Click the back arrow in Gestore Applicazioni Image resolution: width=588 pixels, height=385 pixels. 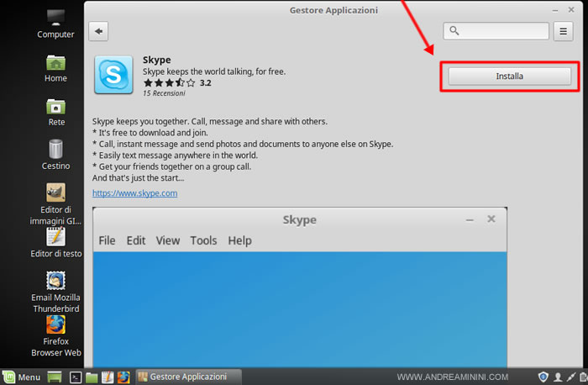(x=100, y=31)
